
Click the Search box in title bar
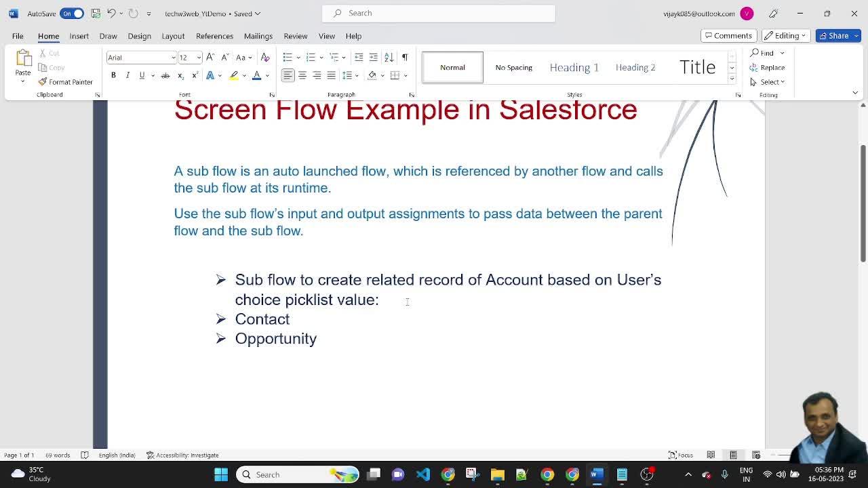[x=438, y=13]
